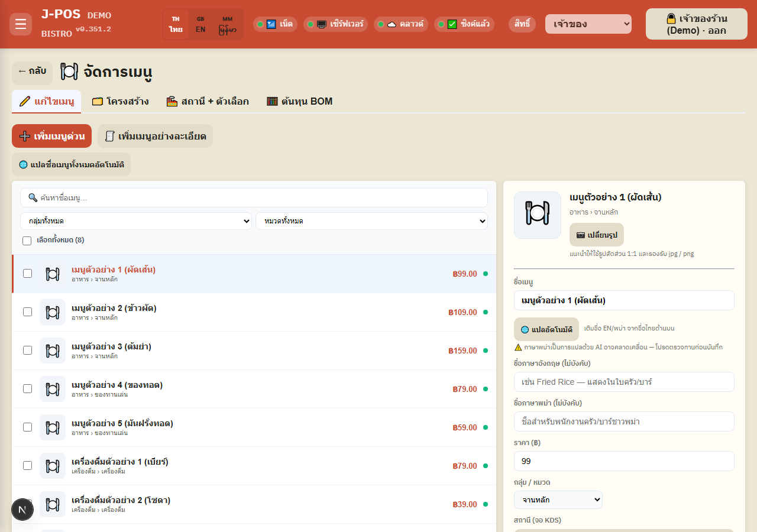
Task: Click the เปลี่ยนรูป button
Action: click(x=597, y=235)
